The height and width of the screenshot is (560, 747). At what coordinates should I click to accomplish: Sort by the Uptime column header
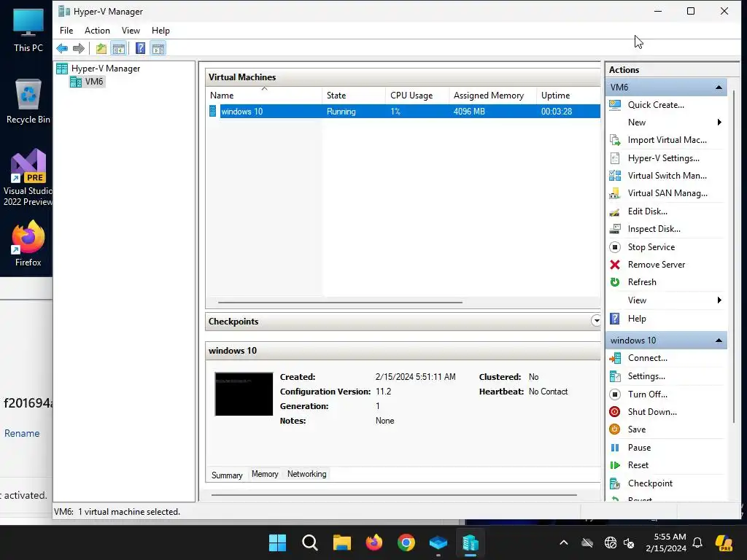[568, 96]
